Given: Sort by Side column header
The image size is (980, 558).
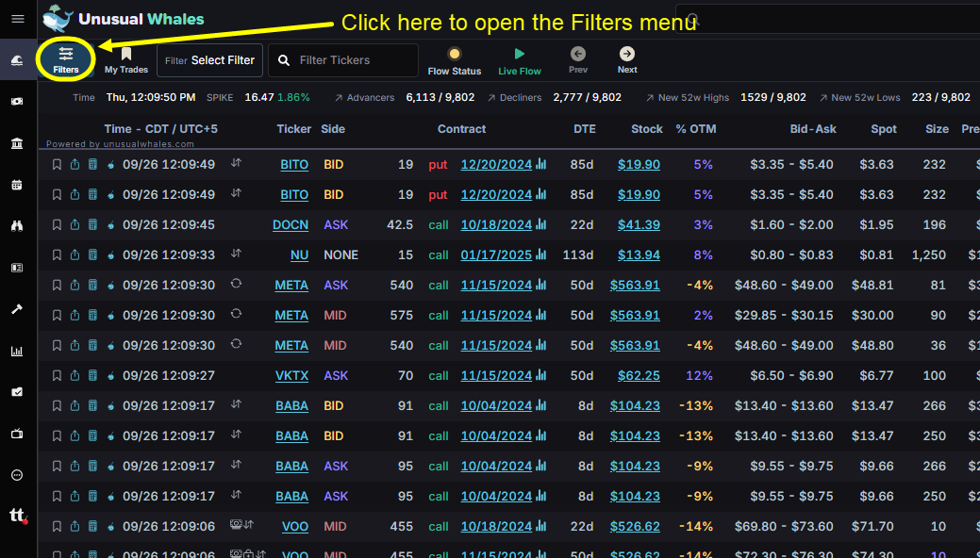Looking at the screenshot, I should coord(333,129).
